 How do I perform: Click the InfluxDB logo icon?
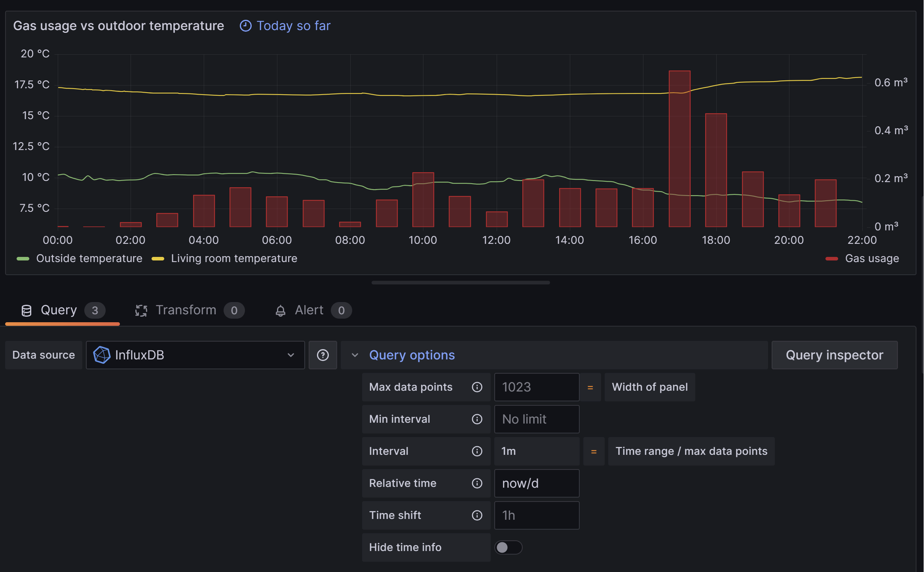pyautogui.click(x=102, y=355)
